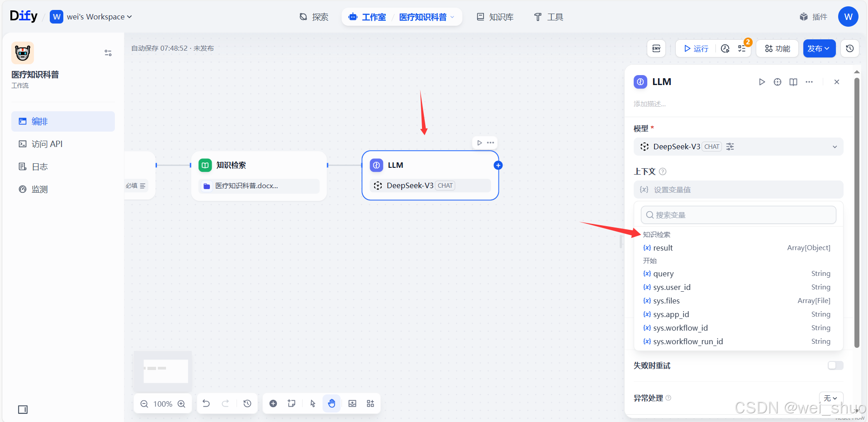Open version history icon at top right

pyautogui.click(x=850, y=48)
